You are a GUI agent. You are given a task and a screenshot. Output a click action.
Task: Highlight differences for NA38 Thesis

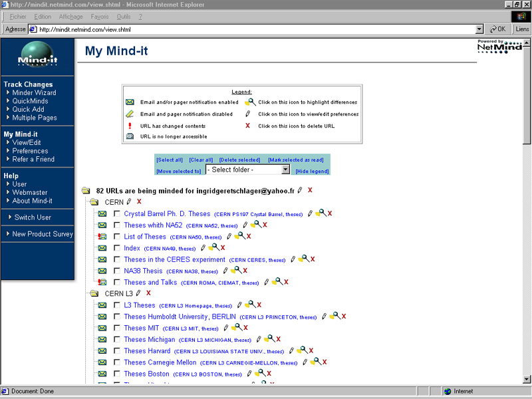(x=236, y=270)
